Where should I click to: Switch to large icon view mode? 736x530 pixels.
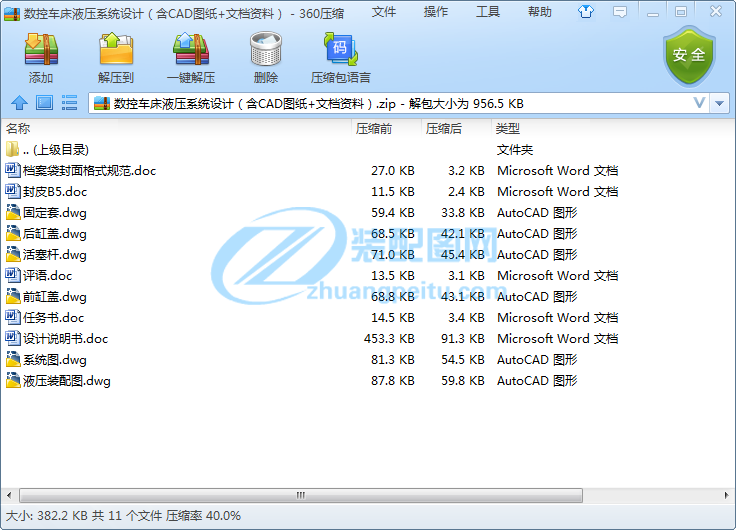pos(45,103)
